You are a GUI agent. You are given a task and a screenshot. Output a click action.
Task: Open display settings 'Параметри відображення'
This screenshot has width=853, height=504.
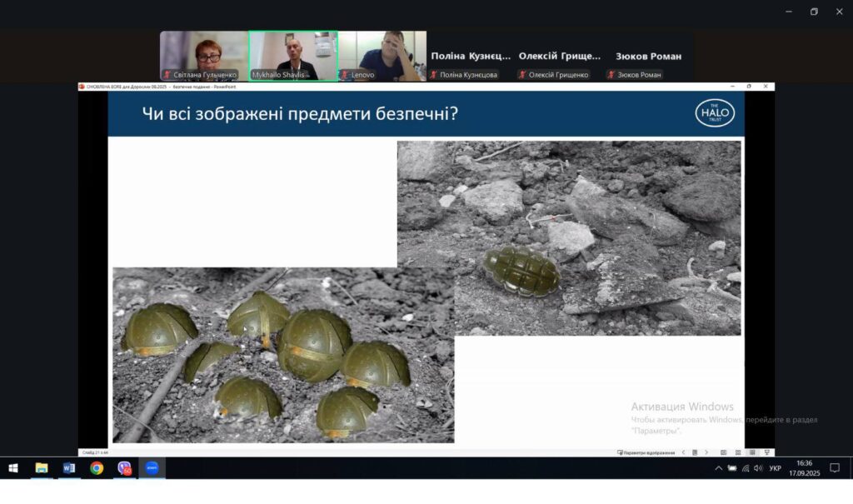pos(645,452)
